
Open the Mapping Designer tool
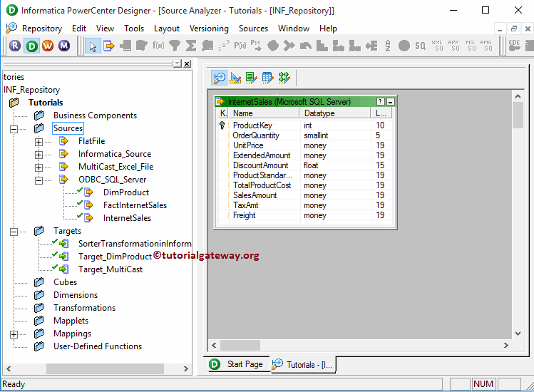[x=284, y=78]
